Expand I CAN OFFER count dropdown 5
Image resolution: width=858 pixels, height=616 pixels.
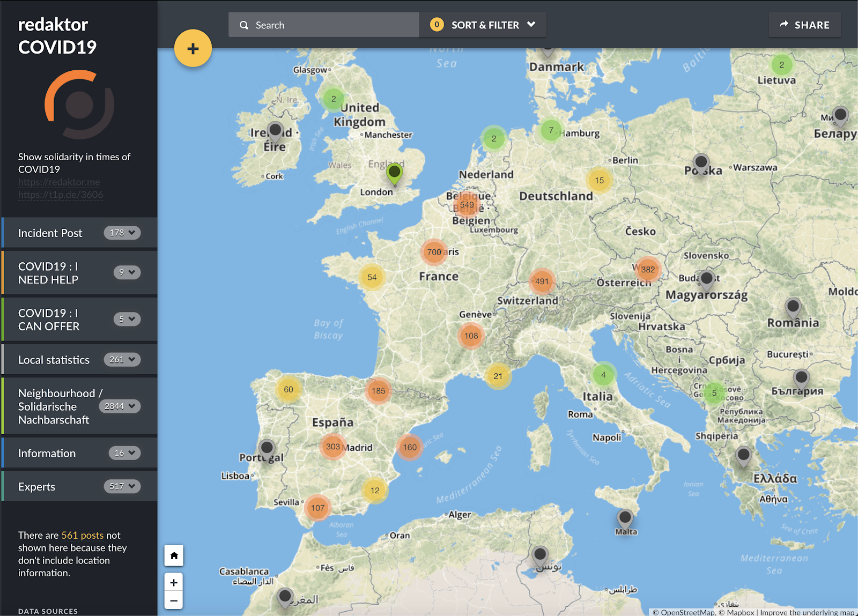[x=127, y=319]
